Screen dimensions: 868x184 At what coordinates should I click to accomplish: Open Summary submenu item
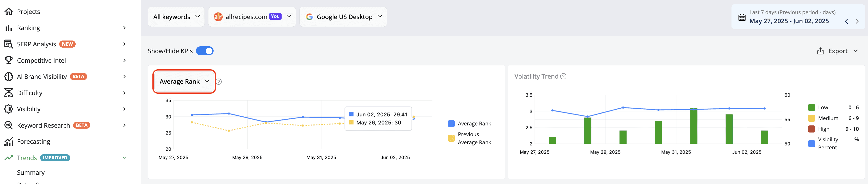[x=31, y=173]
